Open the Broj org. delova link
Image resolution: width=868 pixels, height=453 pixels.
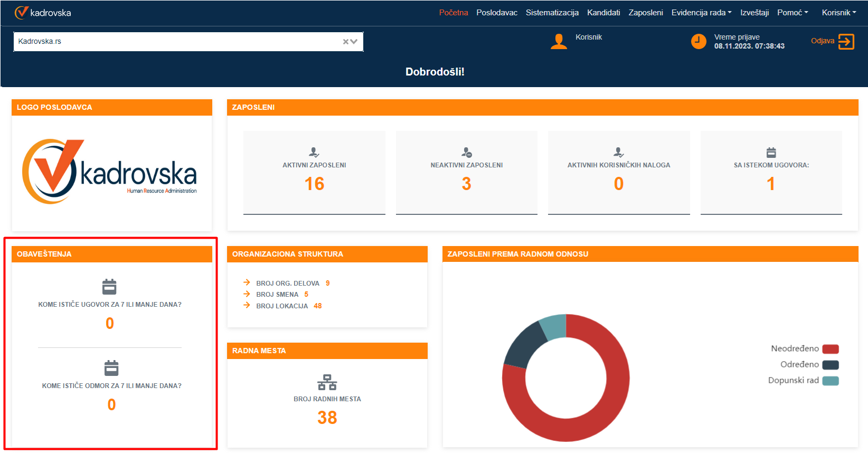pyautogui.click(x=288, y=284)
